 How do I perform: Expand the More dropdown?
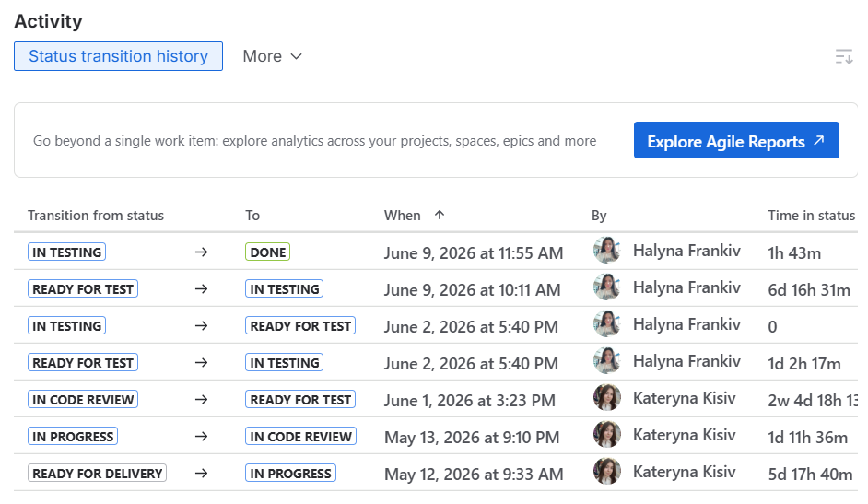click(273, 56)
